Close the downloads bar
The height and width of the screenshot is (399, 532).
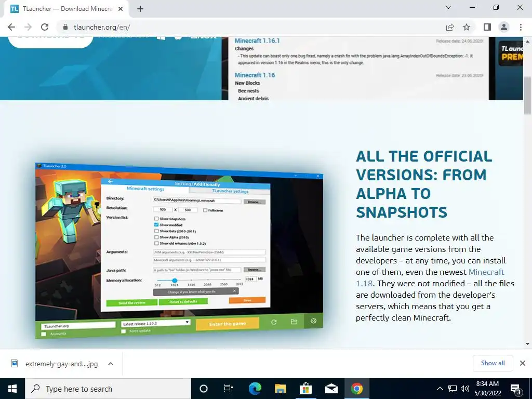(x=523, y=363)
